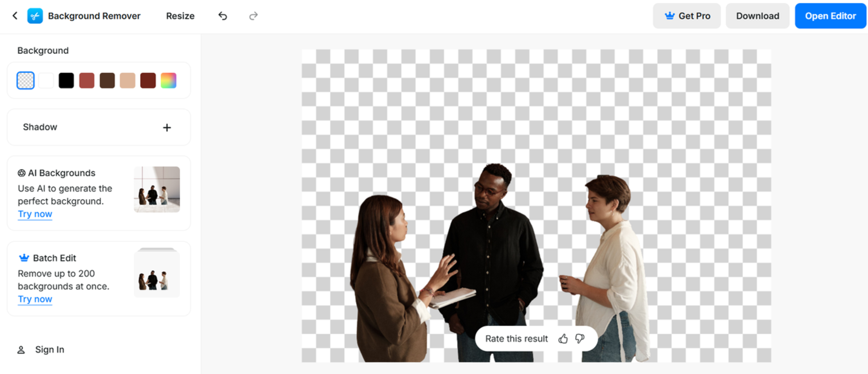Screen dimensions: 868x374
Task: Give a thumbs up to the result
Action: (x=563, y=338)
